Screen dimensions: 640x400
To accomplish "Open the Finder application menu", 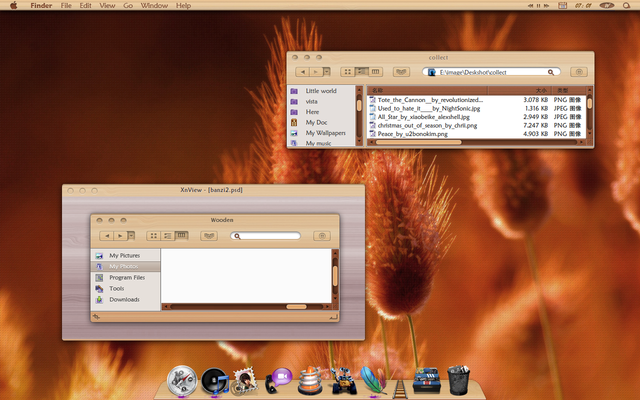I will (x=41, y=6).
